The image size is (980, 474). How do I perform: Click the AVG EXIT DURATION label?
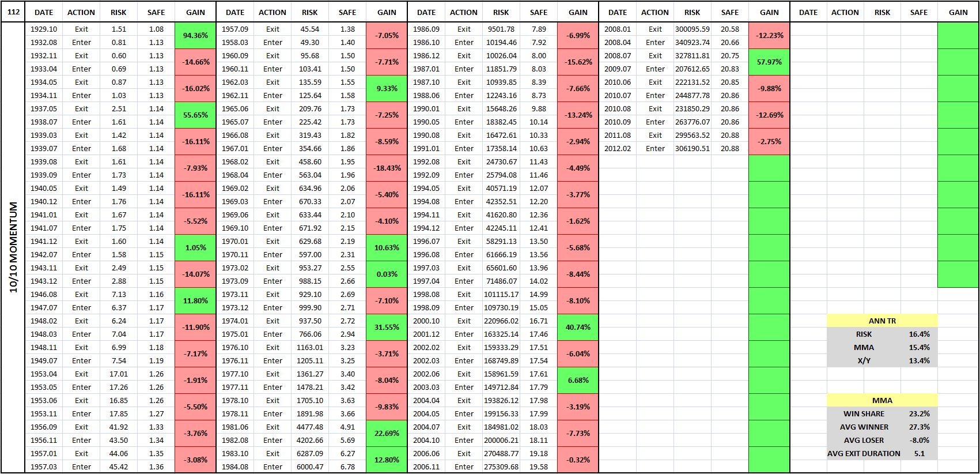(x=864, y=454)
